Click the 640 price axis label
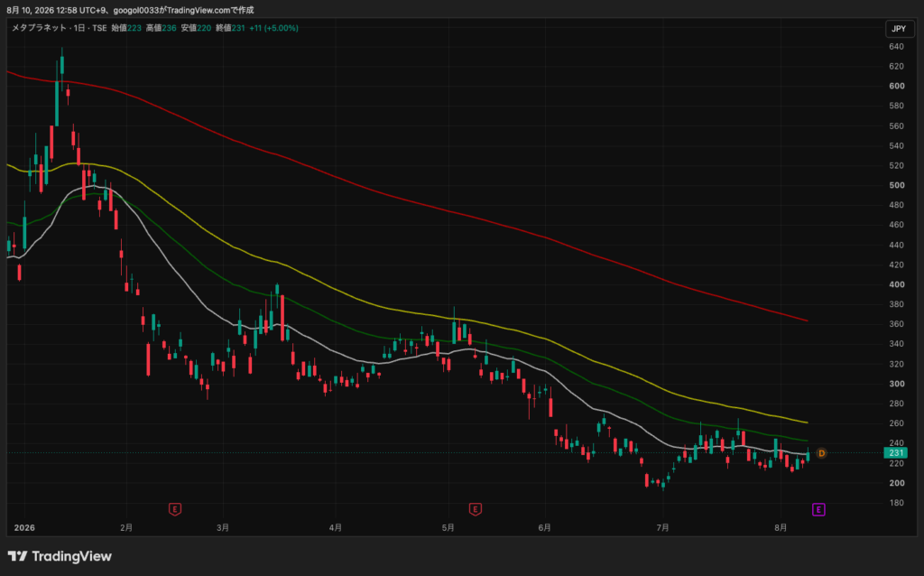Image resolution: width=924 pixels, height=576 pixels. [896, 46]
